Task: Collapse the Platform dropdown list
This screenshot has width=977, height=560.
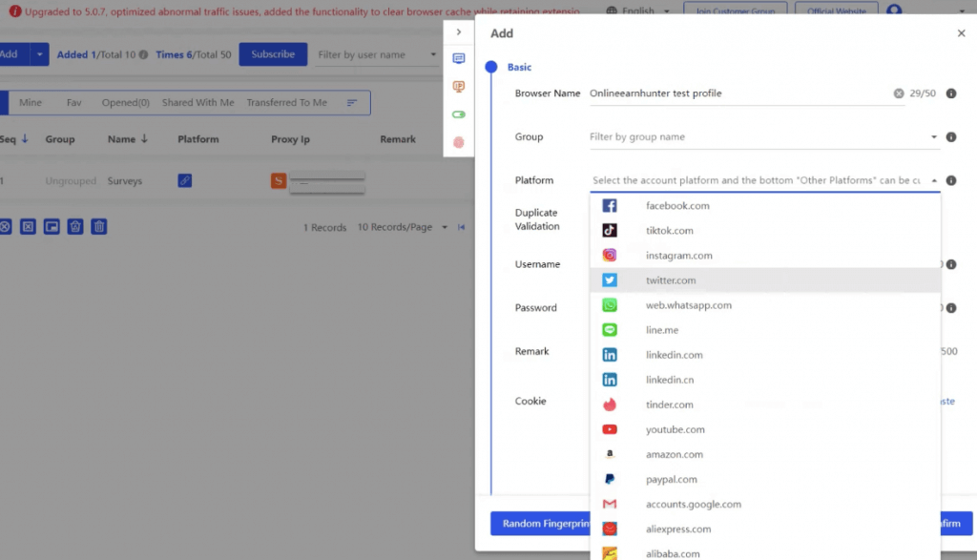Action: (x=933, y=180)
